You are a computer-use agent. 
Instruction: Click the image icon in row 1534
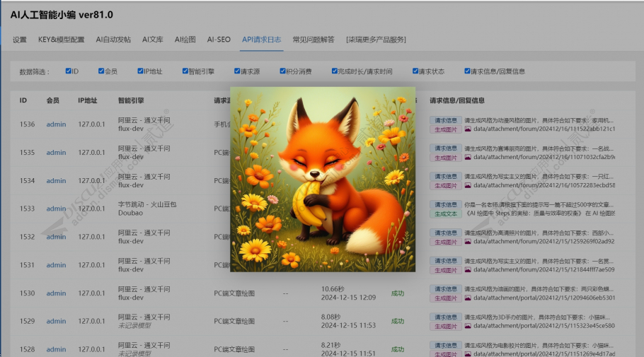[x=468, y=185]
